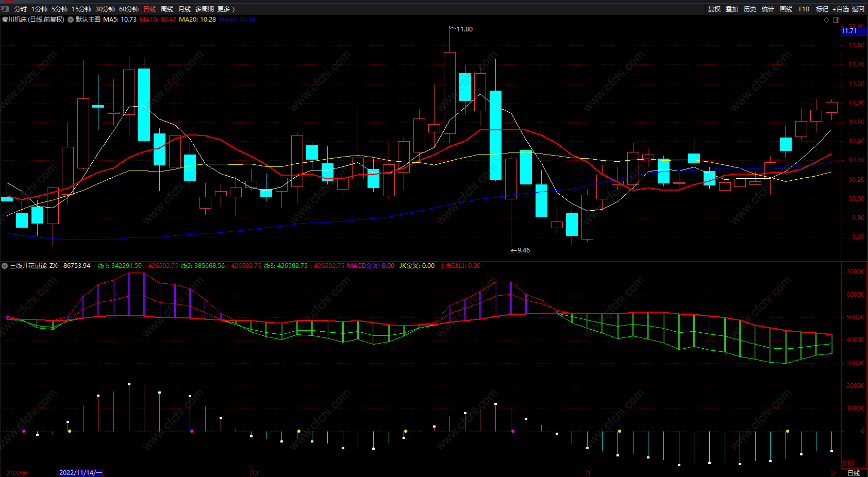Click the 线1: 342291.59 value

point(120,266)
